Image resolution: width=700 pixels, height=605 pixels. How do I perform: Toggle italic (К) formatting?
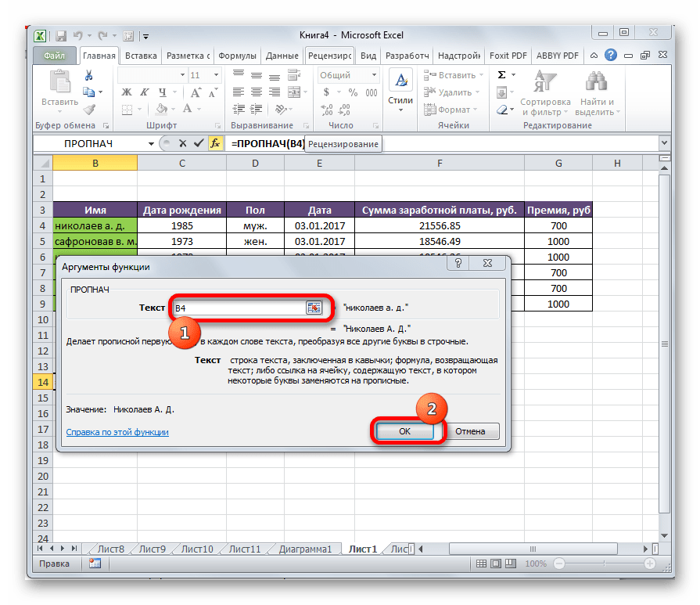(144, 92)
